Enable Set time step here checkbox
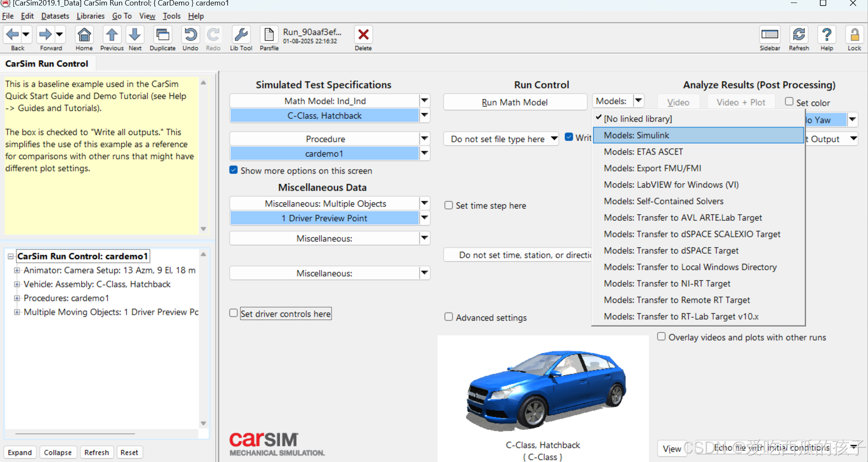Image resolution: width=868 pixels, height=462 pixels. (449, 205)
